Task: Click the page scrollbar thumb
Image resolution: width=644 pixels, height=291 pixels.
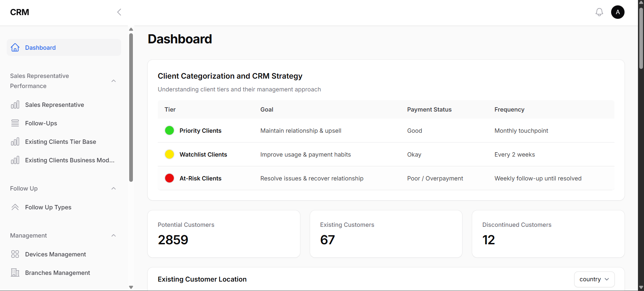Action: [x=641, y=38]
